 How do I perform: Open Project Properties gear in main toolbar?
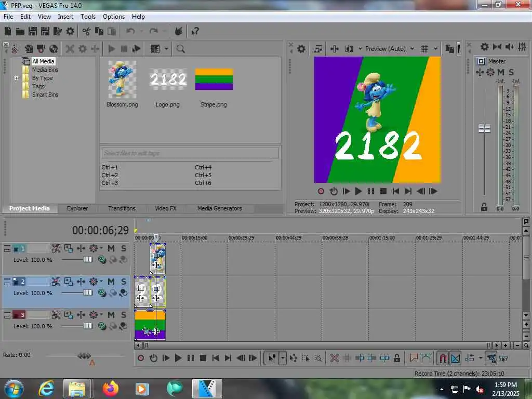pos(70,32)
